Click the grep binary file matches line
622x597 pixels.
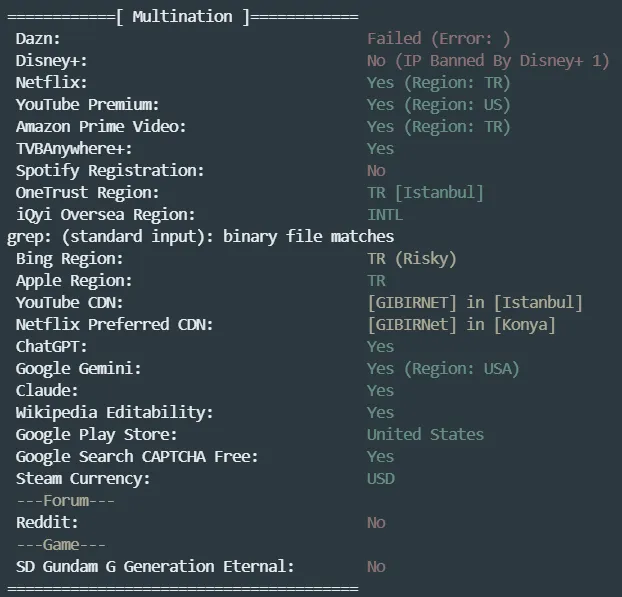[x=200, y=237]
